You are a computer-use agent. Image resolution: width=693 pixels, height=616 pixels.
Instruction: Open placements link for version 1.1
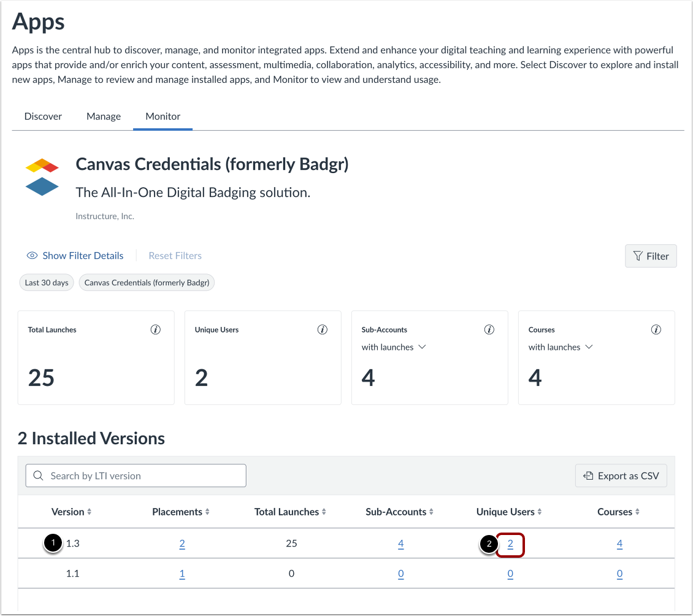[182, 574]
